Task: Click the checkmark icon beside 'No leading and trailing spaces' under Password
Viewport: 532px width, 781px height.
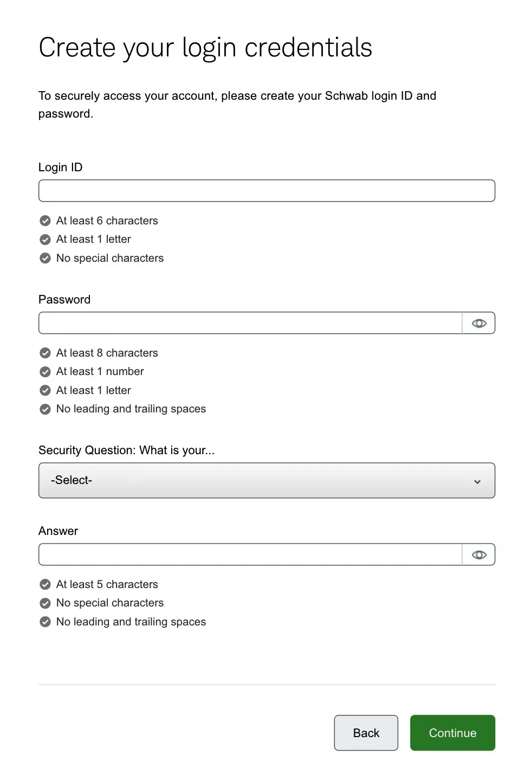Action: point(46,409)
